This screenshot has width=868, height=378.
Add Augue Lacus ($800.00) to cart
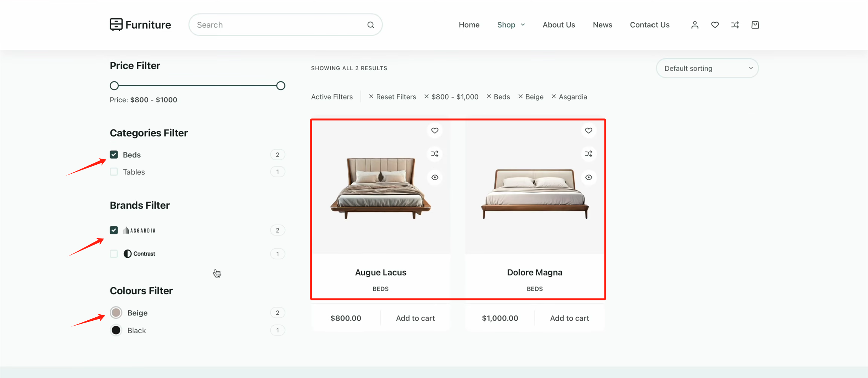(415, 318)
